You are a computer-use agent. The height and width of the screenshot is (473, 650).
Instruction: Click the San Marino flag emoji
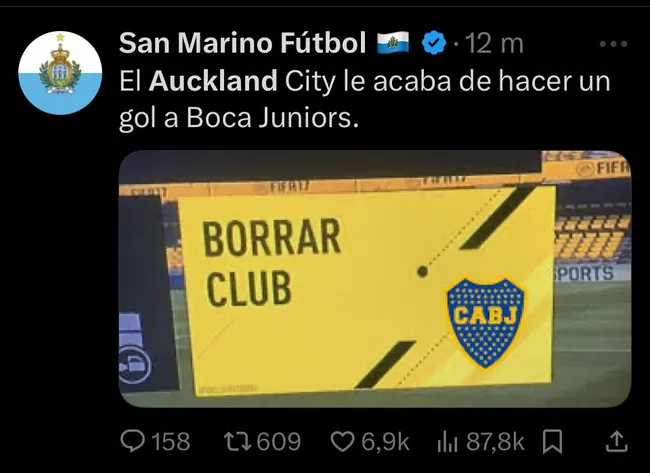click(393, 43)
